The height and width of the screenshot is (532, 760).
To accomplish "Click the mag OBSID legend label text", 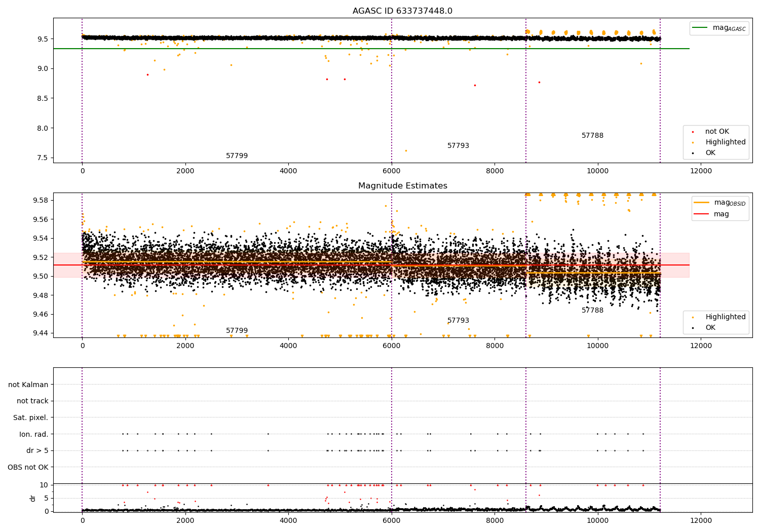I will [730, 203].
